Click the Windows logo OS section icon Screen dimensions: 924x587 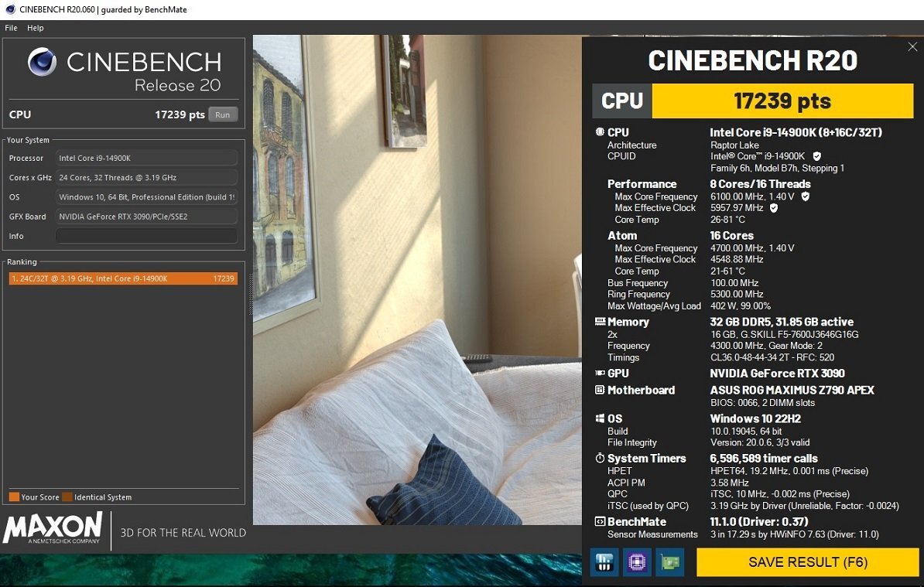(600, 418)
